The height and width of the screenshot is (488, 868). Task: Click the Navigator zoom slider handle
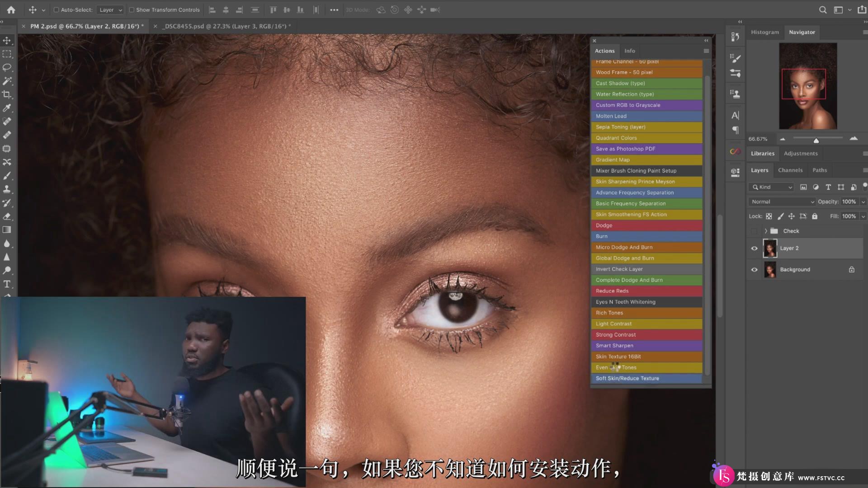point(816,141)
